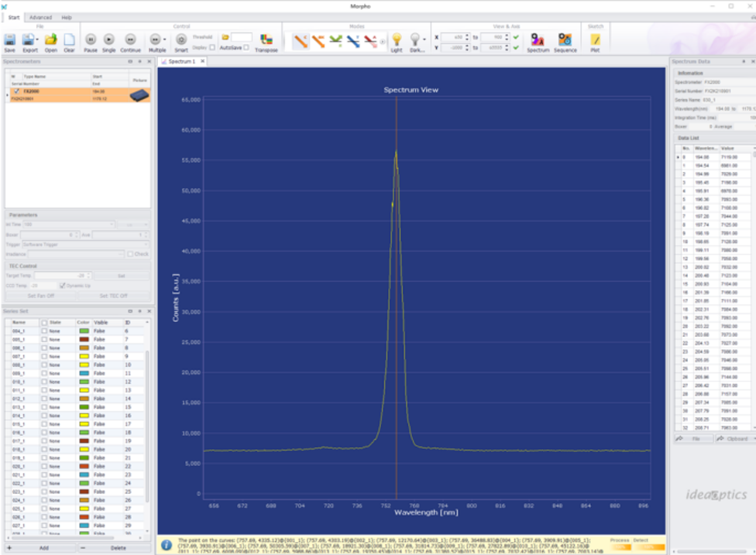Click the Continue acquisition button
The width and height of the screenshot is (756, 555).
pos(130,40)
